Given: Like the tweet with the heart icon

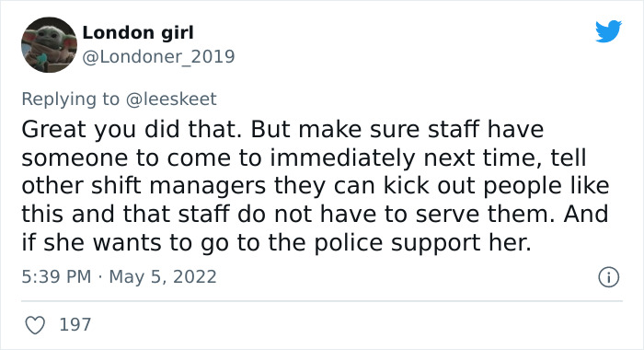Looking at the screenshot, I should [35, 325].
